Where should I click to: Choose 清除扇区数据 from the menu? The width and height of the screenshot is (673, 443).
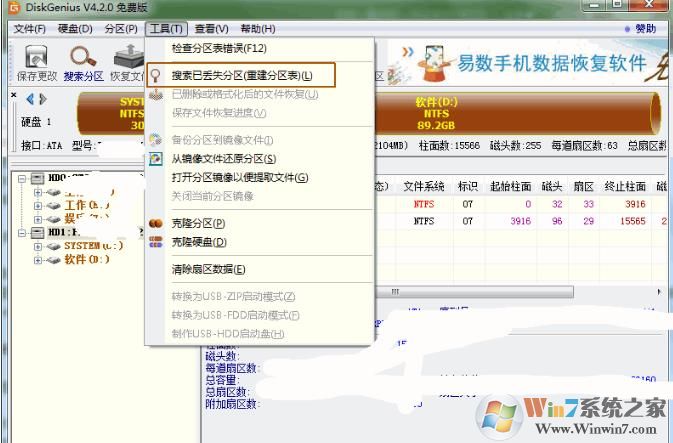(x=207, y=269)
